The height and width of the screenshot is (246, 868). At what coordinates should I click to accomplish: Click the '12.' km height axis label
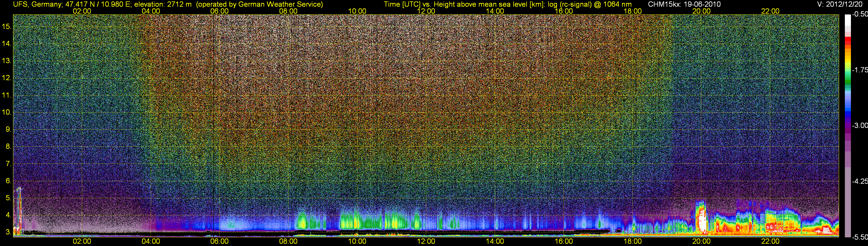point(7,78)
